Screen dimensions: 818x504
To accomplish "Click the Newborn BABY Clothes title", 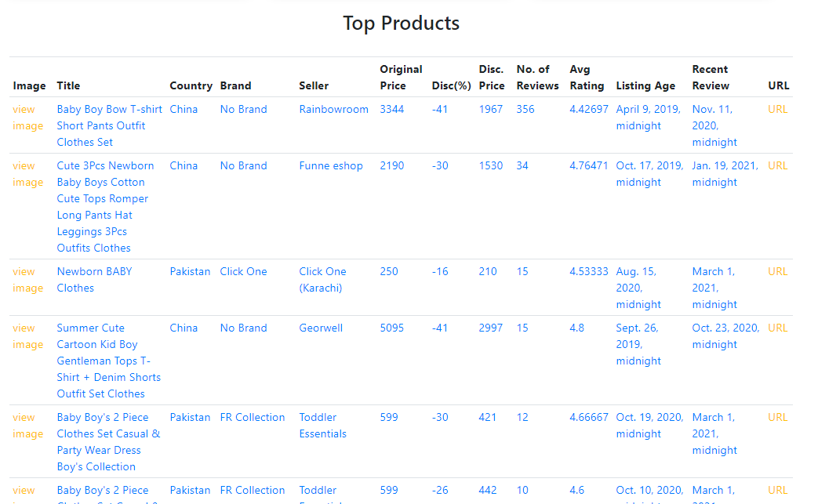I will click(94, 279).
